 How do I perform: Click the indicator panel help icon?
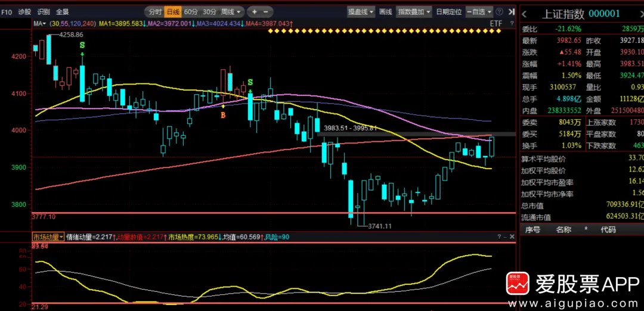[x=500, y=237]
